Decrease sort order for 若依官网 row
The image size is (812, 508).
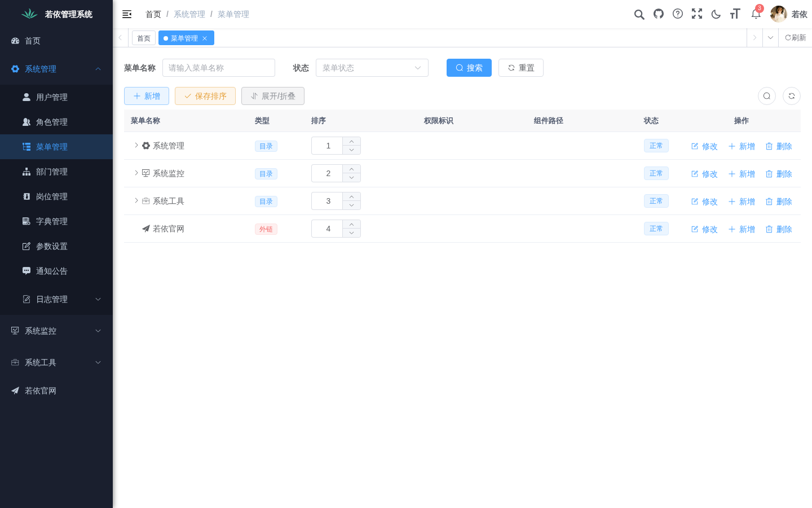click(351, 233)
